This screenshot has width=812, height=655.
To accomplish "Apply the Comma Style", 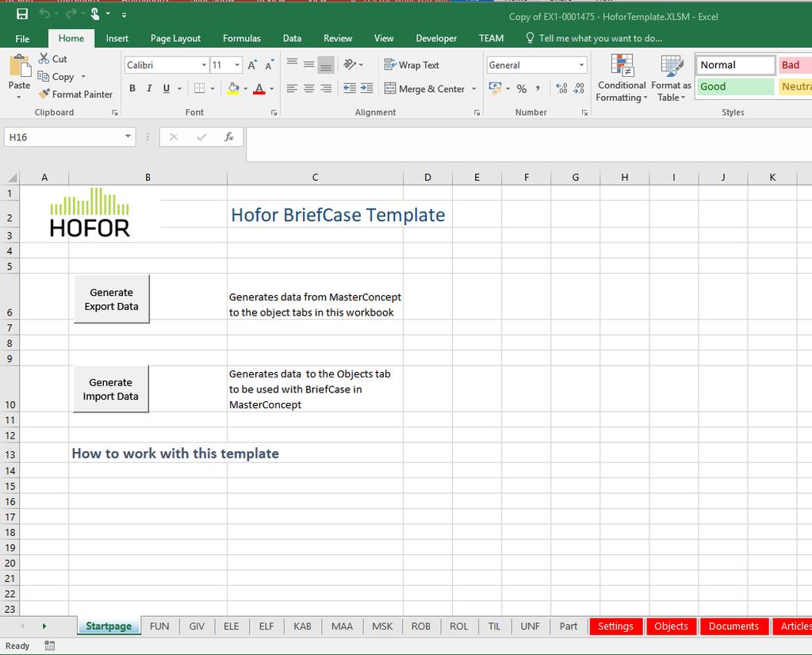I will coord(538,89).
